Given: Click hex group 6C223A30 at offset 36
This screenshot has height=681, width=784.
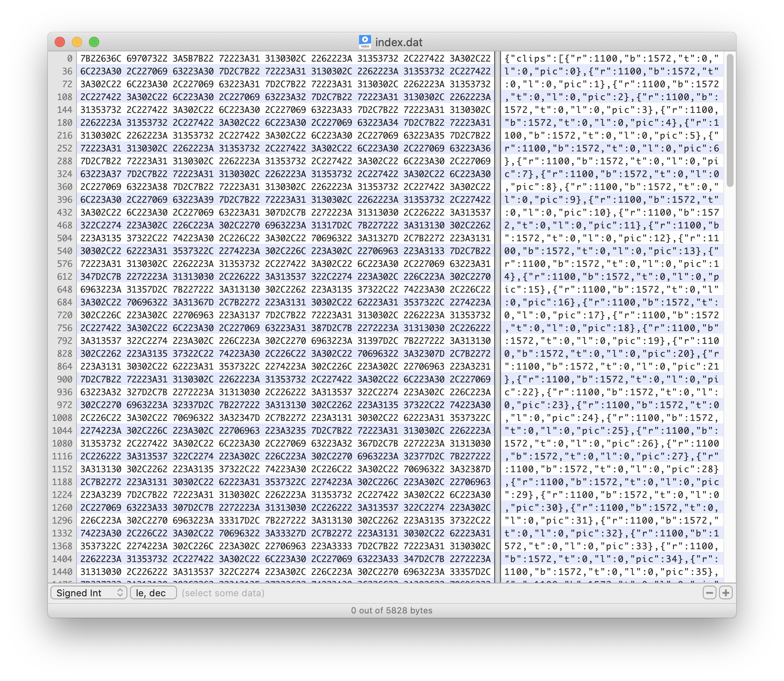Looking at the screenshot, I should tap(101, 71).
